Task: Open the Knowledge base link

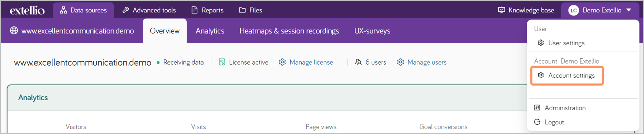Action: [x=526, y=10]
